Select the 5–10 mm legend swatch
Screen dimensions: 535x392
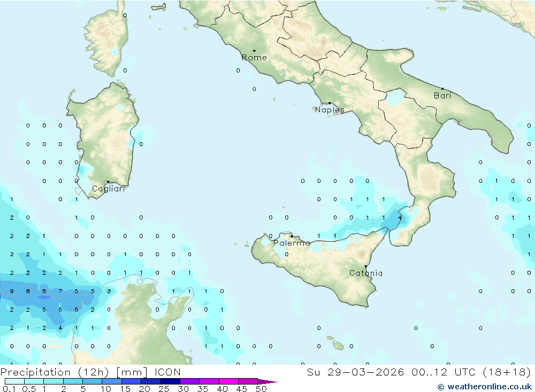click(x=93, y=381)
